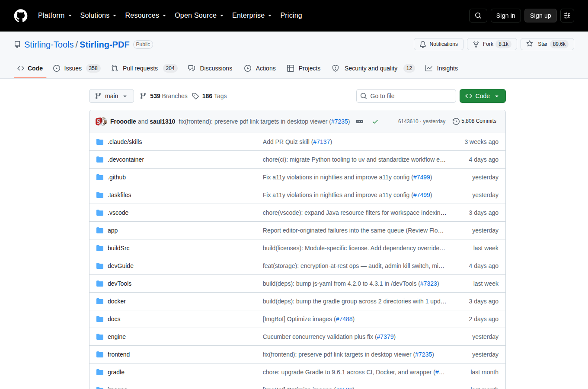The image size is (588, 389).
Task: Click the folder icon for devGuide
Action: coord(100,266)
